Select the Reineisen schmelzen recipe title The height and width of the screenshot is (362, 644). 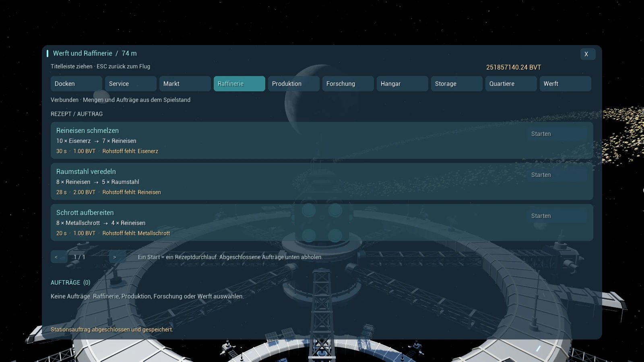coord(87,131)
